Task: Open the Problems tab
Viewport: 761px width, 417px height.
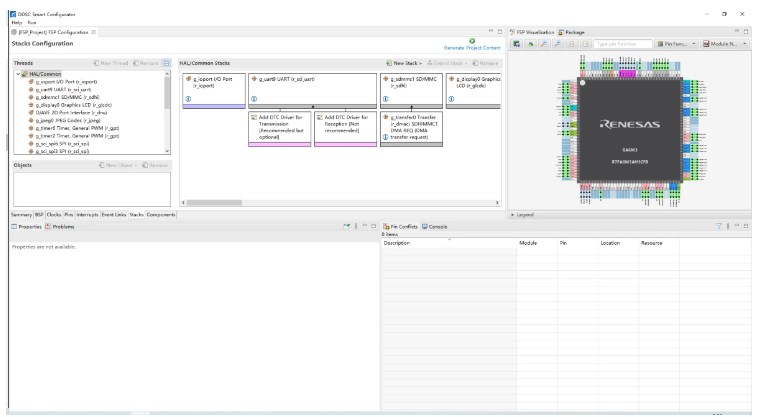Action: tap(60, 227)
